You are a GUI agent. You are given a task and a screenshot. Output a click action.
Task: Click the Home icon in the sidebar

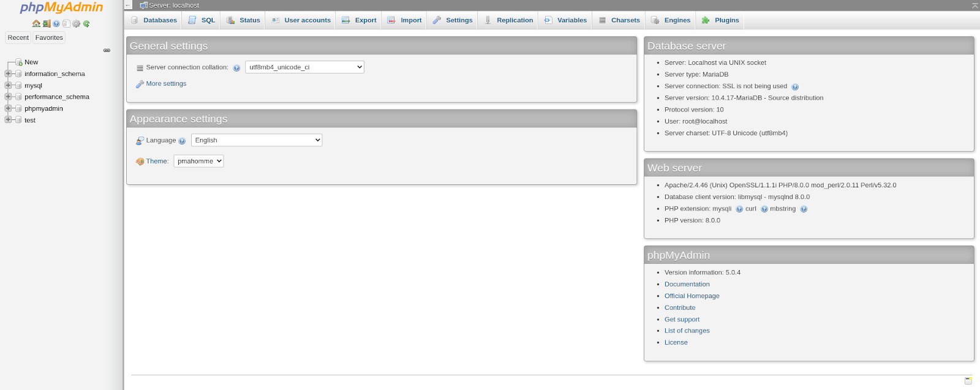tap(36, 24)
